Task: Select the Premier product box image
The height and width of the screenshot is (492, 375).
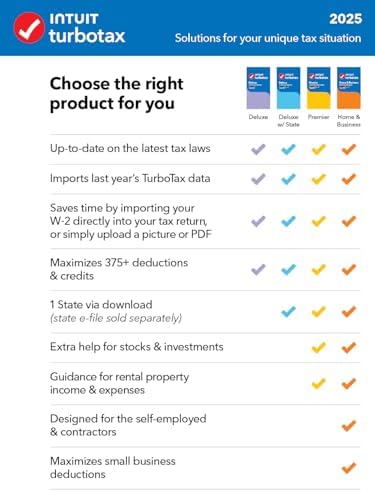Action: pyautogui.click(x=319, y=88)
